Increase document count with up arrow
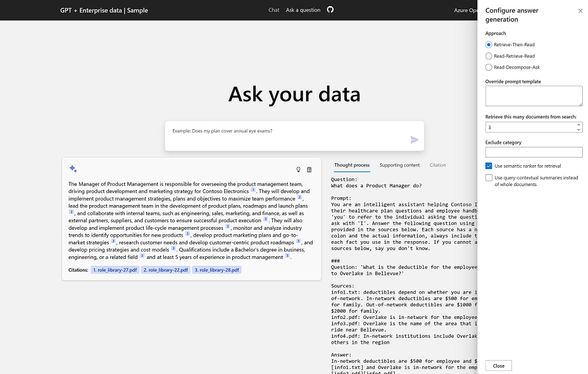The image size is (588, 374). point(579,125)
